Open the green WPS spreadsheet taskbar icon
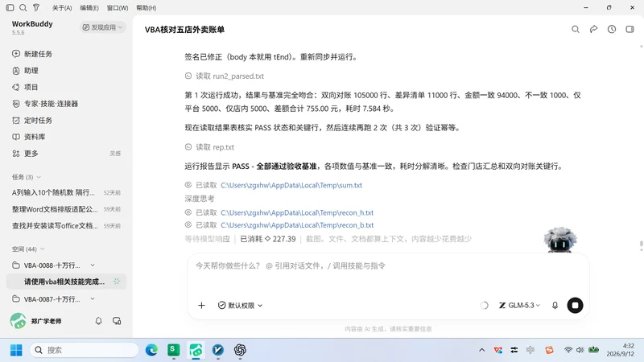This screenshot has height=362, width=644. coord(174,350)
